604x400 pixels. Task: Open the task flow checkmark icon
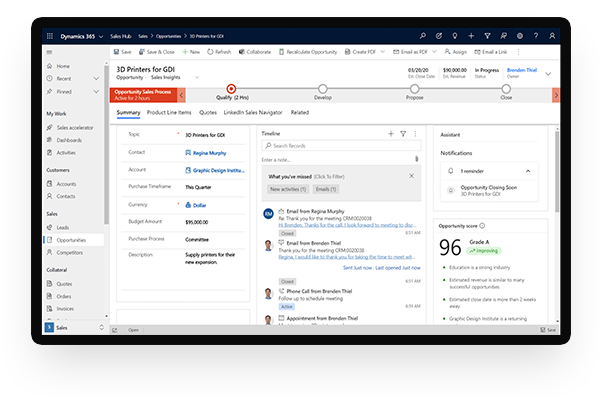tap(439, 36)
